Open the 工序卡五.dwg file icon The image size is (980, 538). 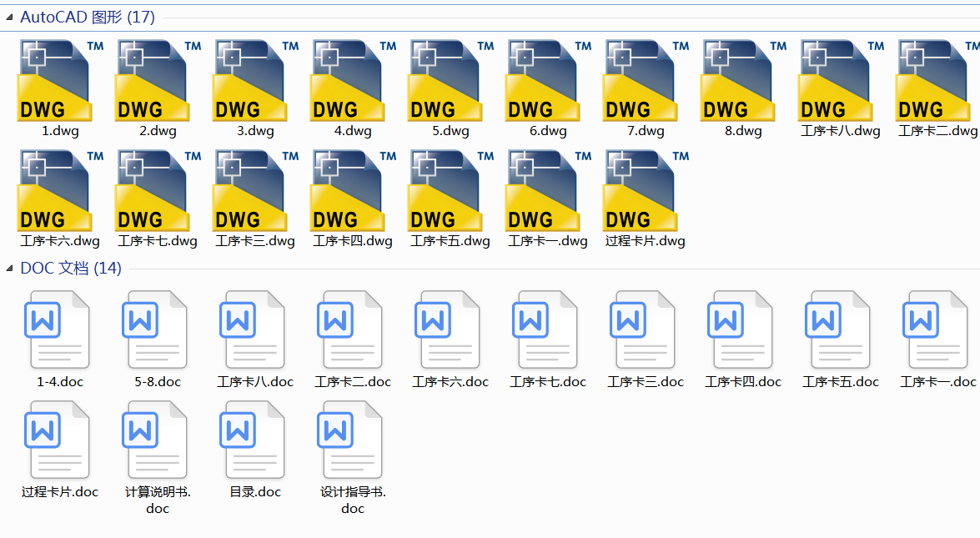point(445,190)
